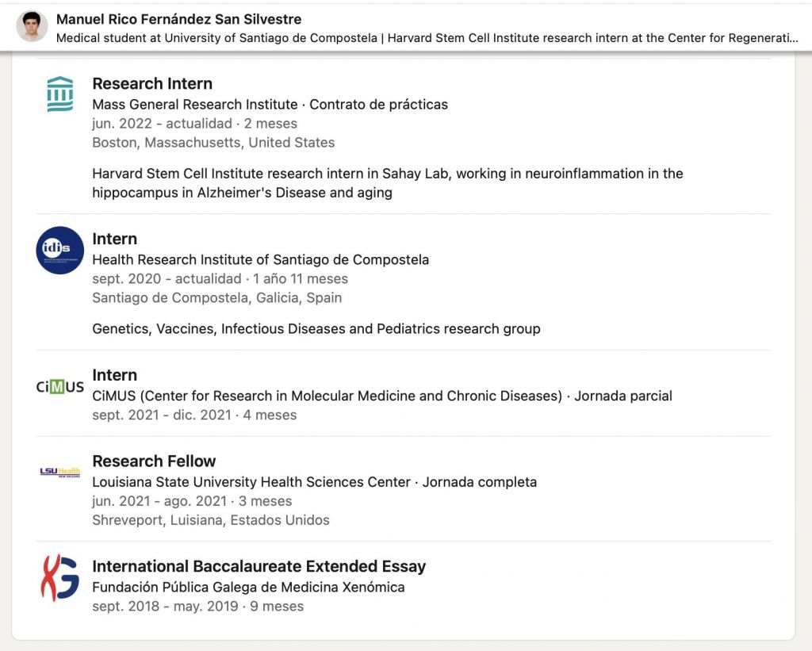The width and height of the screenshot is (812, 651).
Task: Click the profile headline in the sticky header
Action: [427, 37]
